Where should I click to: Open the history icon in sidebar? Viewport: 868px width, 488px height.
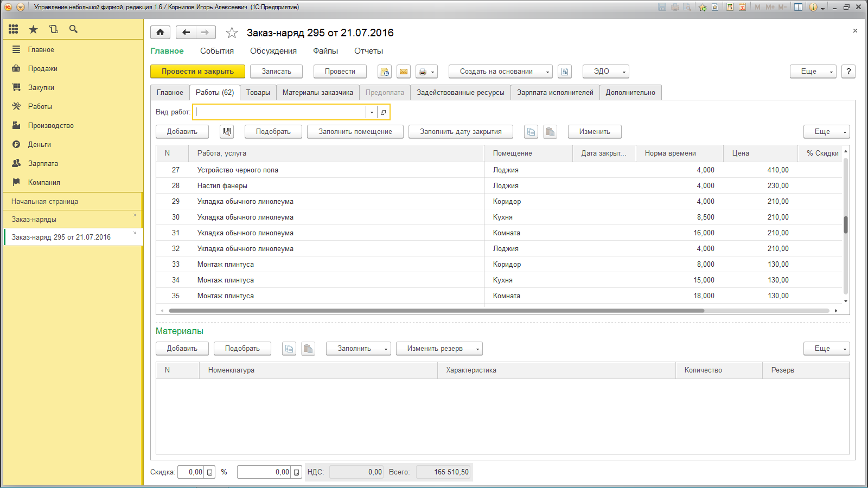tap(53, 29)
